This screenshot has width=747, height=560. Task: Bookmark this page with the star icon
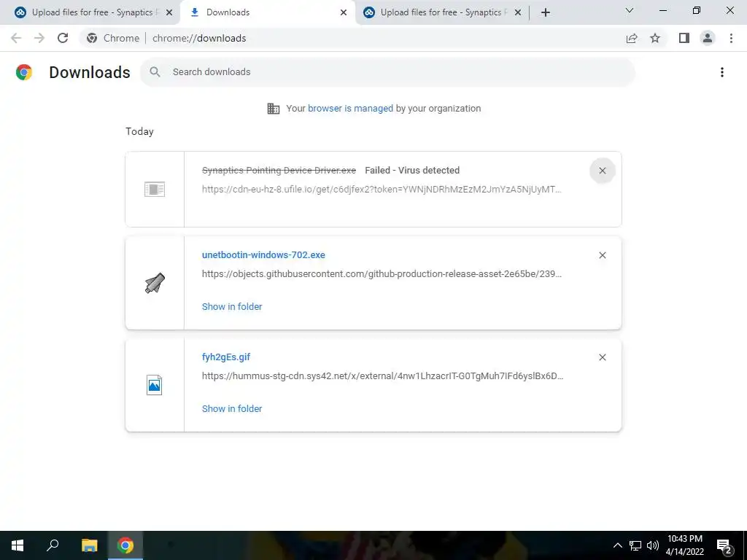point(655,38)
